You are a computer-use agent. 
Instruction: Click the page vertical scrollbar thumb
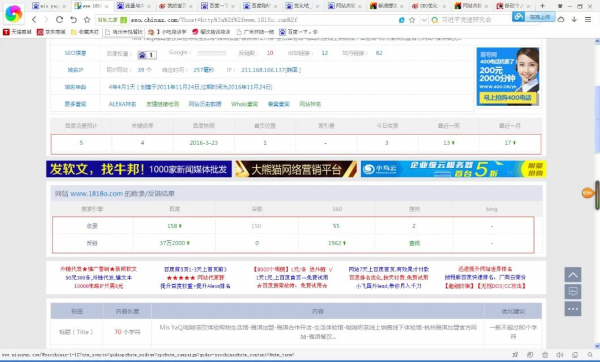[597, 119]
